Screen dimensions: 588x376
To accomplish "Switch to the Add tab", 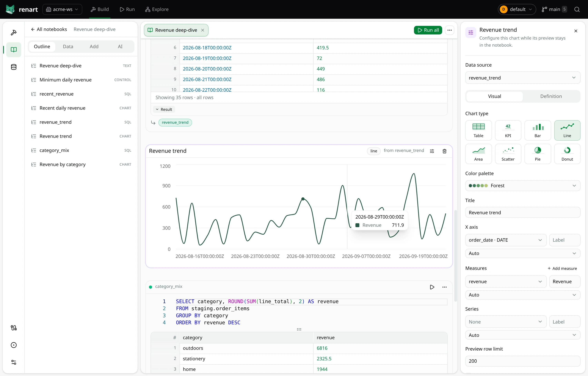I will point(94,46).
